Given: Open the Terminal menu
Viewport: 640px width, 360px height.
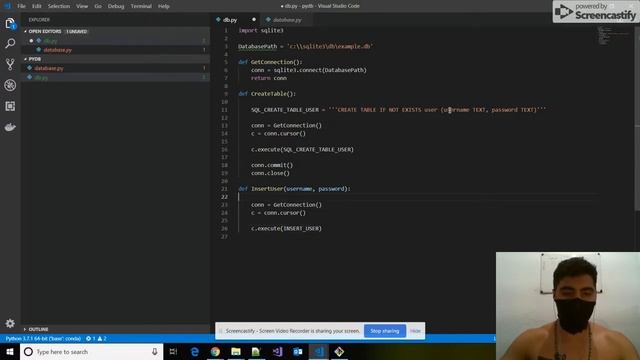Looking at the screenshot, I should coord(141,6).
